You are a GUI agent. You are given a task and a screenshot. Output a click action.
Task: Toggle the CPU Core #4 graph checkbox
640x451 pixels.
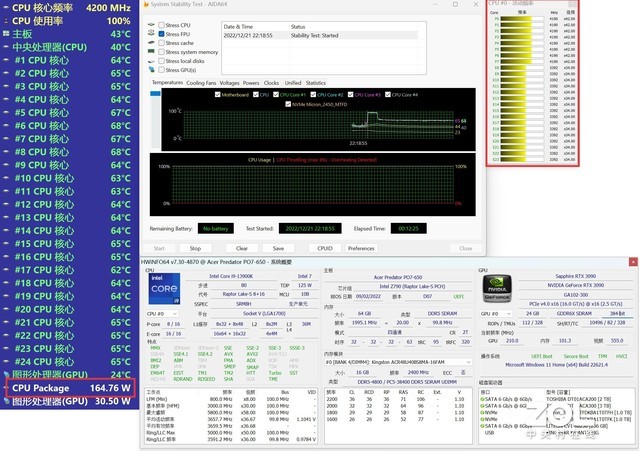(x=388, y=95)
